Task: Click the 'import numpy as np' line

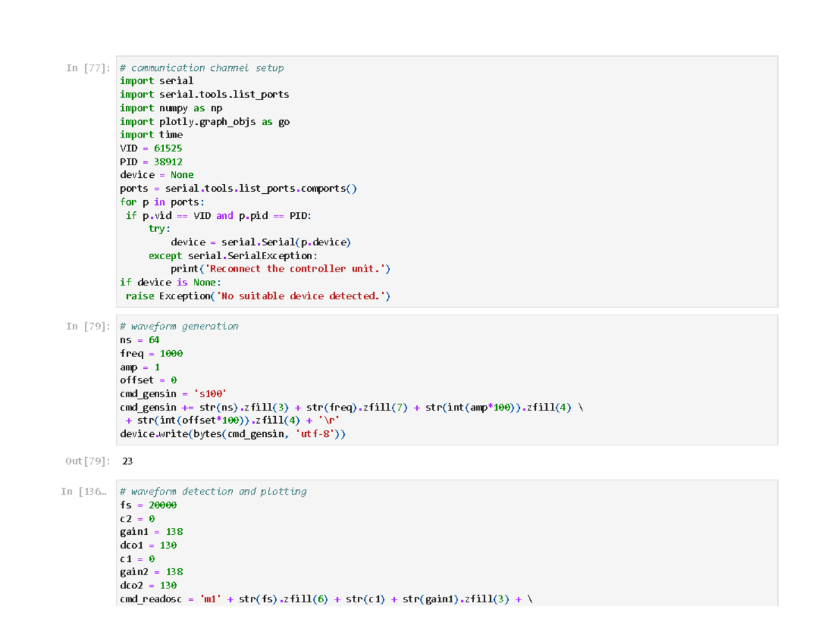Action: point(171,108)
